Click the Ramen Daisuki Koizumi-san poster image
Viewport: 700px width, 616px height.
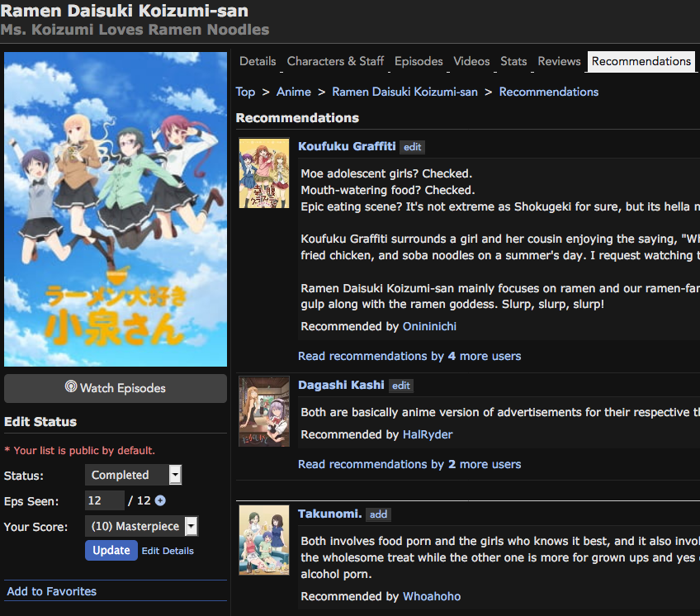point(116,209)
